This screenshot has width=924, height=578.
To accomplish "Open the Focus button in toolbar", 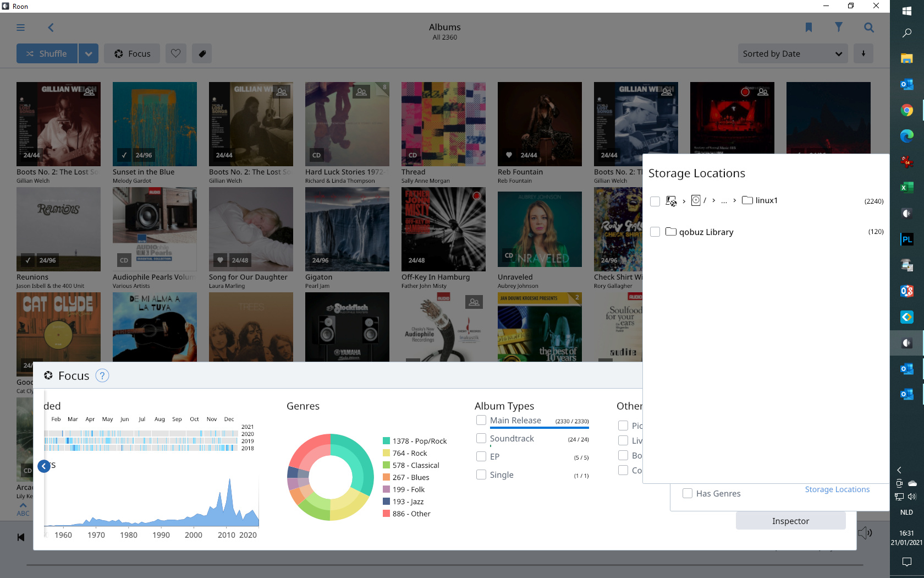I will coord(132,53).
